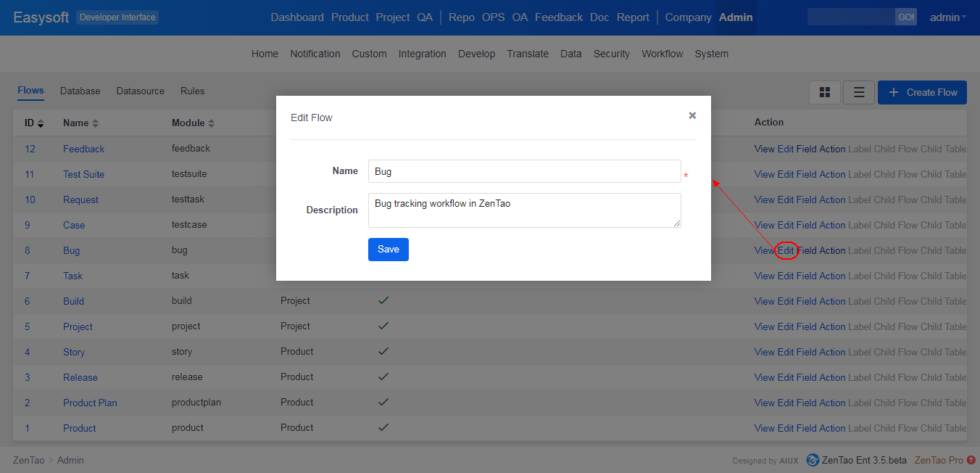Sort table by Name column
This screenshot has height=473, width=980.
click(80, 123)
